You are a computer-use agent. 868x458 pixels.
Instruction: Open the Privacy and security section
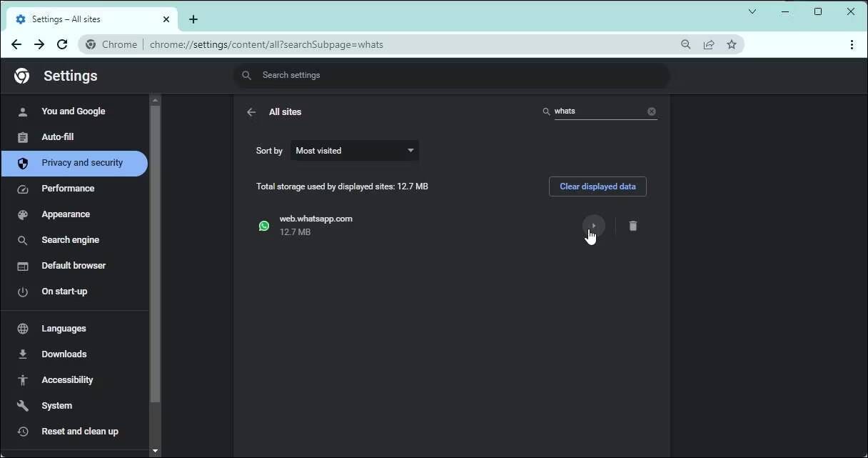tap(81, 162)
